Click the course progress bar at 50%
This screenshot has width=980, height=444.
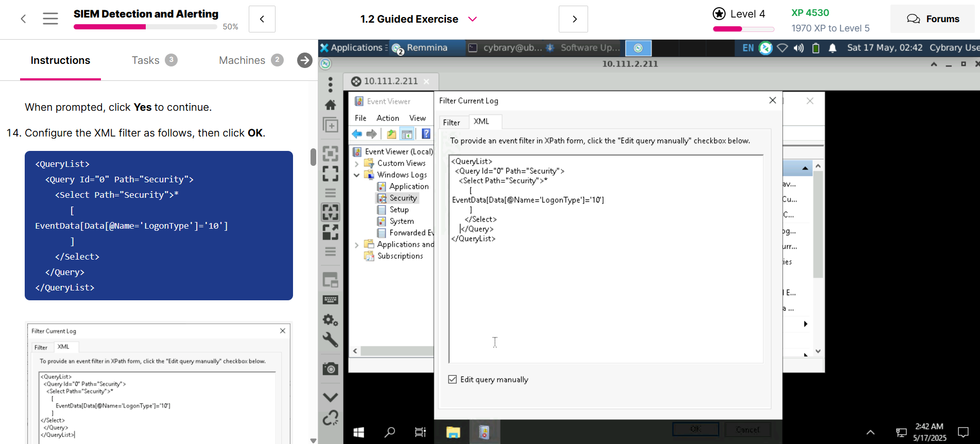(x=145, y=27)
